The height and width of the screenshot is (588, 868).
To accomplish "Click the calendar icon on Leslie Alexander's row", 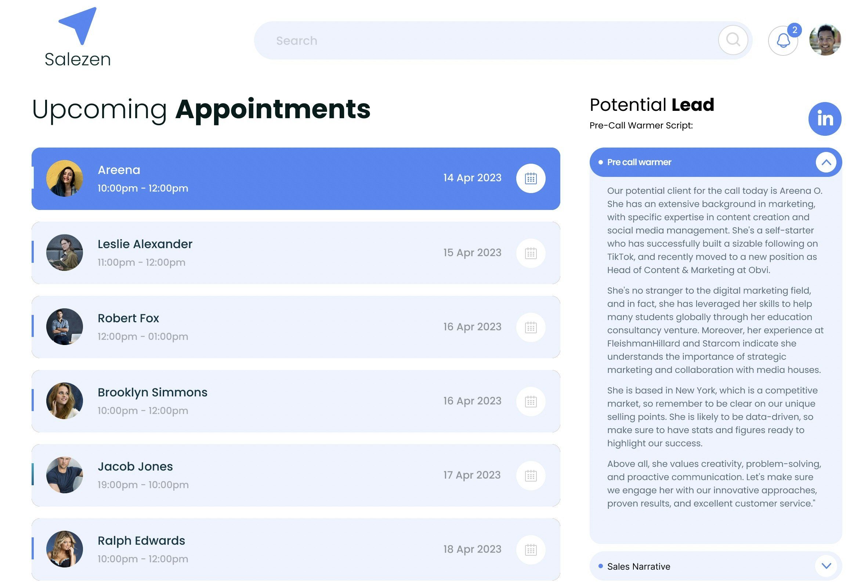I will click(x=530, y=253).
